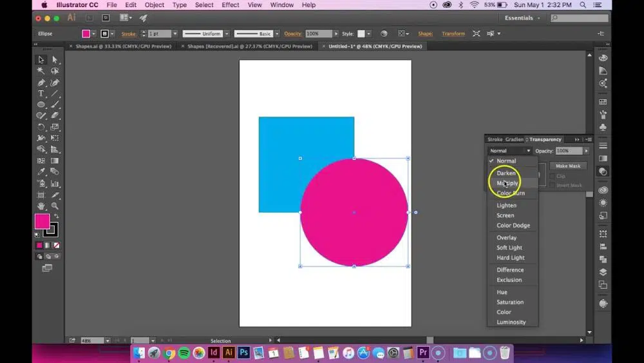The width and height of the screenshot is (644, 363).
Task: Select the Selection tool arrow
Action: click(41, 59)
